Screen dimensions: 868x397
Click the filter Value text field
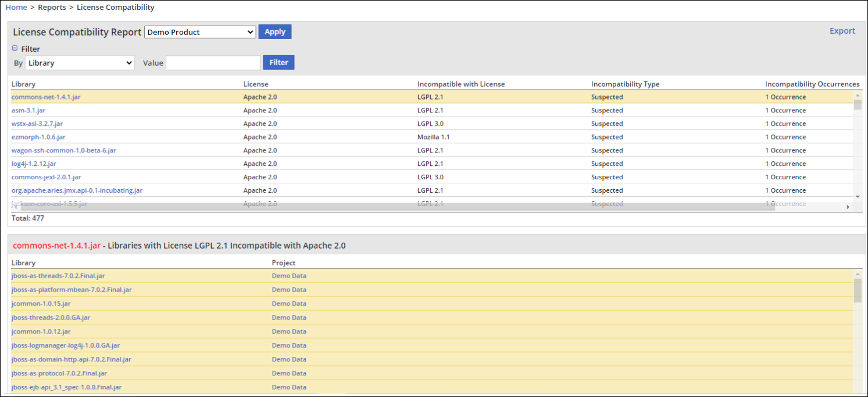213,63
